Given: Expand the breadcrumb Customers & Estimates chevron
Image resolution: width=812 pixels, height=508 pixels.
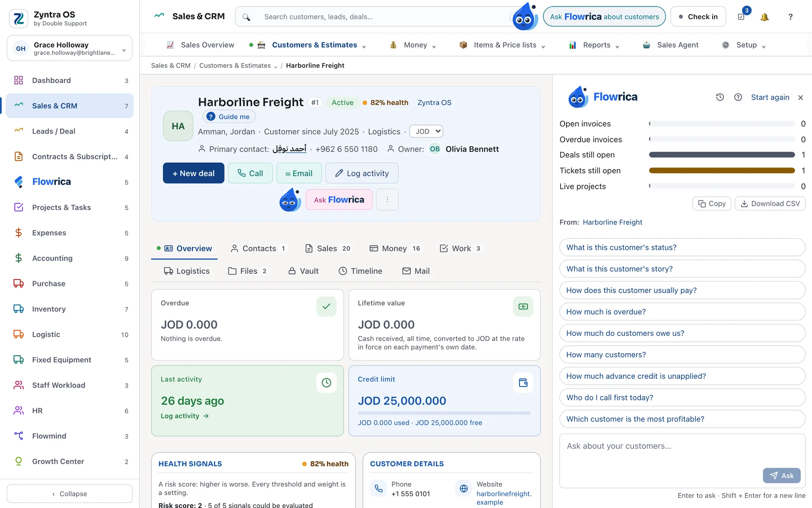Looking at the screenshot, I should point(276,67).
